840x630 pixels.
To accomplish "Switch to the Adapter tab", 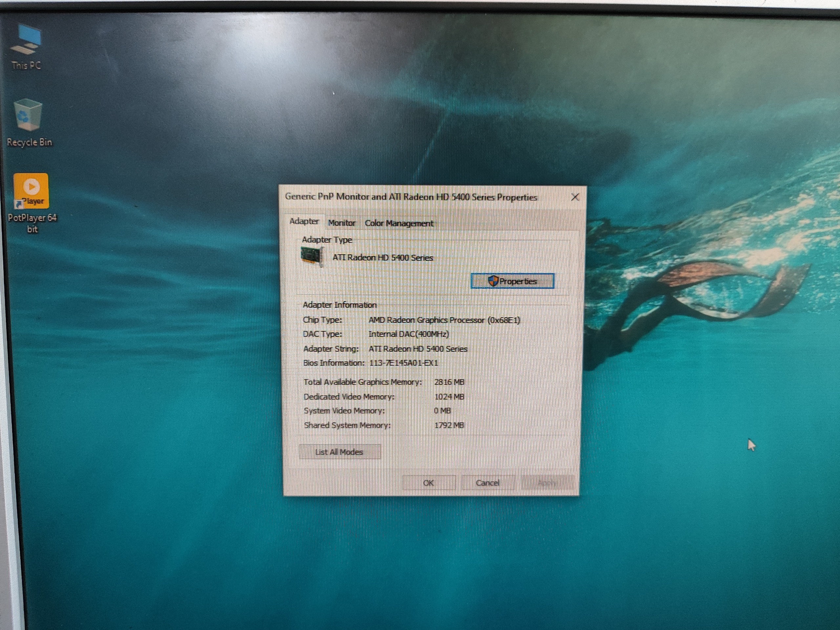I will pyautogui.click(x=304, y=221).
